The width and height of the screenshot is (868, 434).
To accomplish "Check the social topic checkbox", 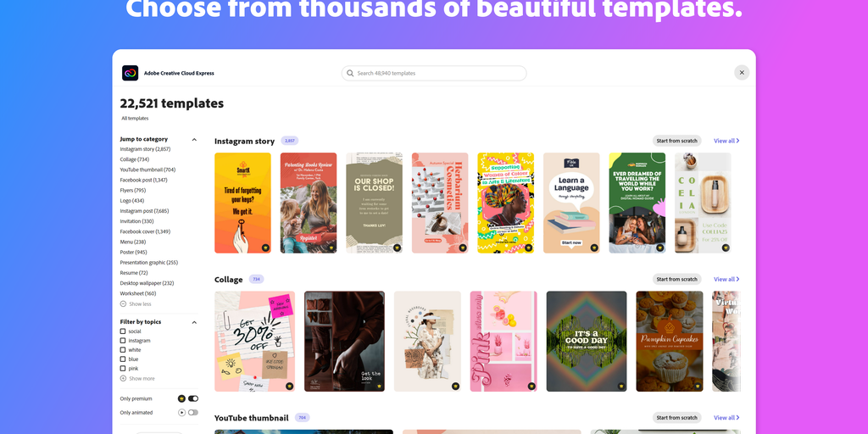I will (x=123, y=331).
